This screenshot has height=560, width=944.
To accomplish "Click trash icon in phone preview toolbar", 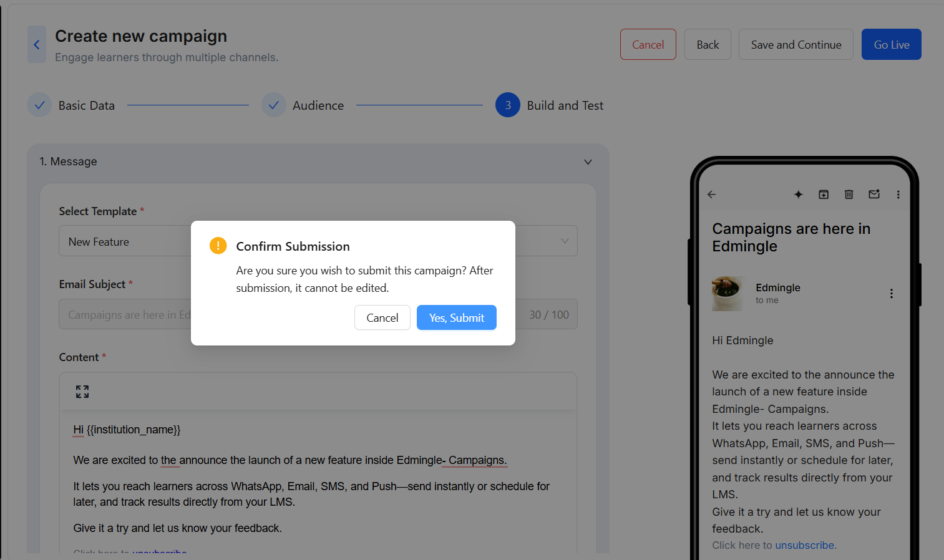I will tap(849, 195).
